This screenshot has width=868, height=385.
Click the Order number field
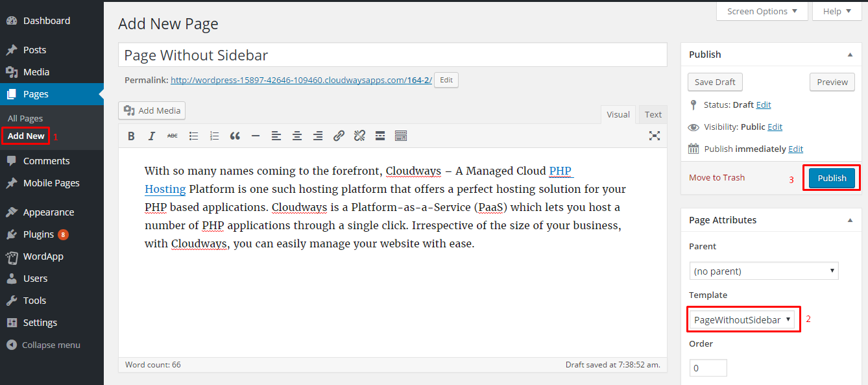pyautogui.click(x=708, y=367)
